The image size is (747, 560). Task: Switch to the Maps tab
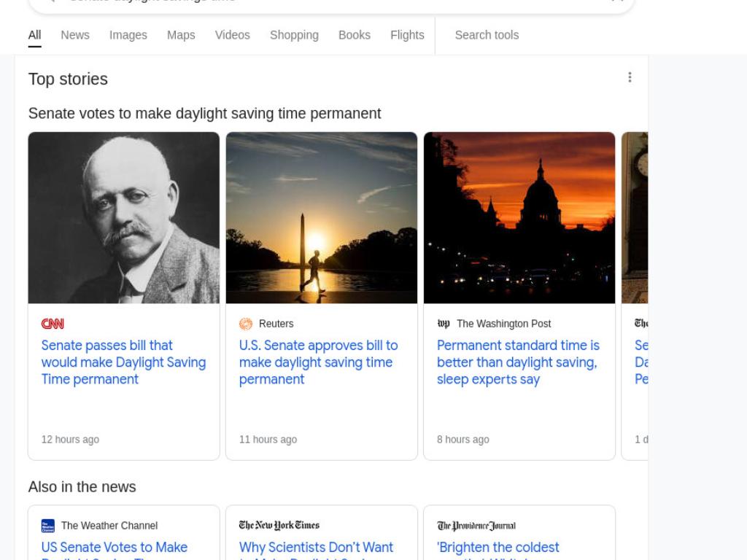point(181,35)
